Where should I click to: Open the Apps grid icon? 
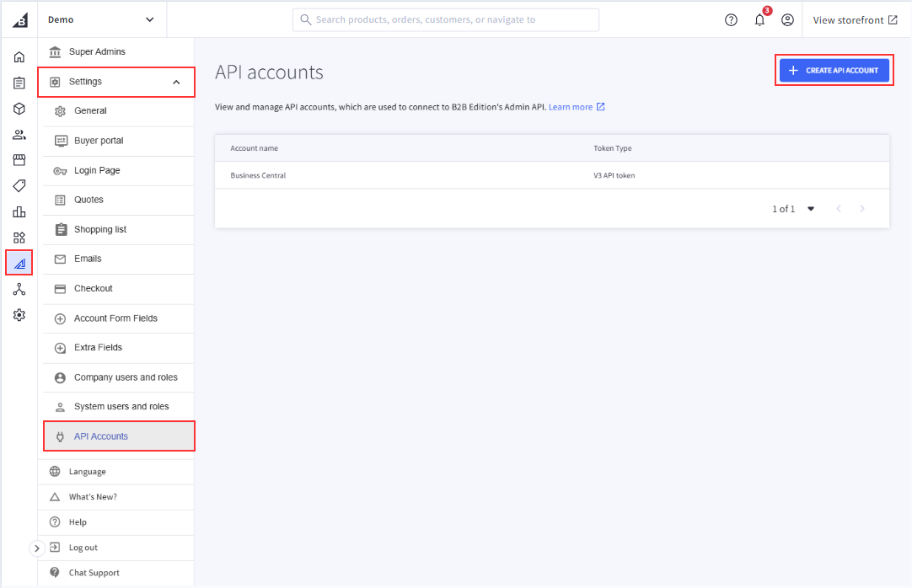pyautogui.click(x=19, y=238)
